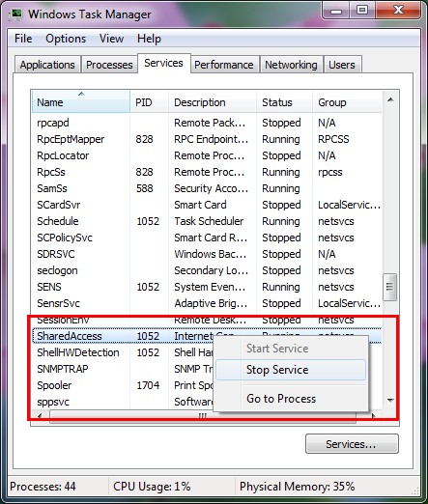Select the ShellHWDetection service row
The height and width of the screenshot is (504, 428).
coord(123,352)
